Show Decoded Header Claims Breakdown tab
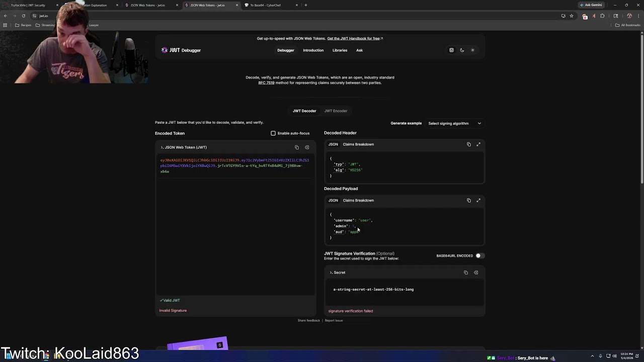 pyautogui.click(x=358, y=144)
